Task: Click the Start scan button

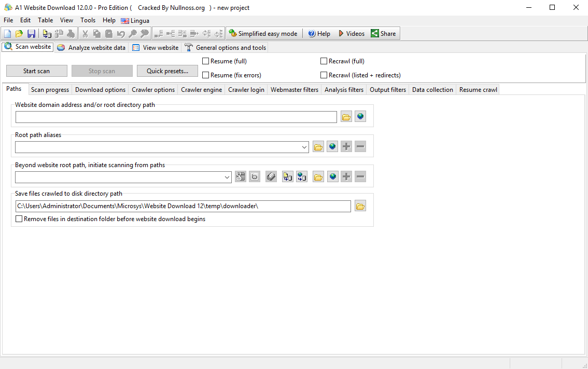Action: [37, 71]
